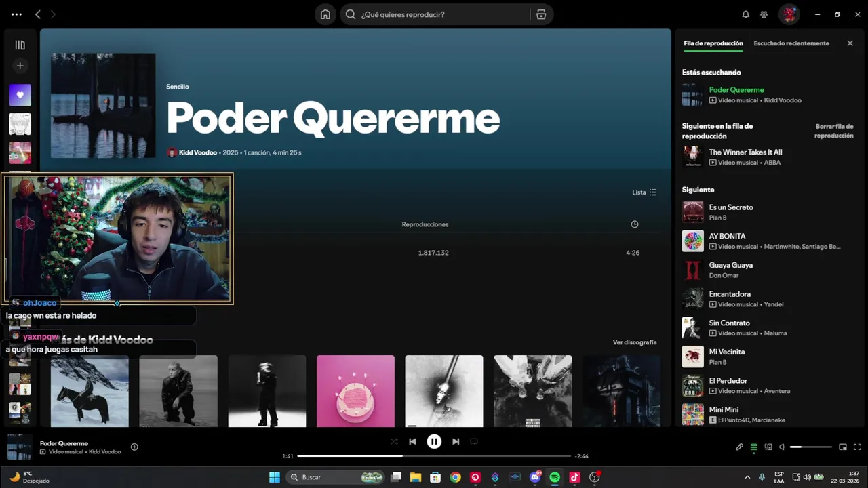Select Mini Mini in the queue
This screenshot has height=488, width=868.
point(767,414)
